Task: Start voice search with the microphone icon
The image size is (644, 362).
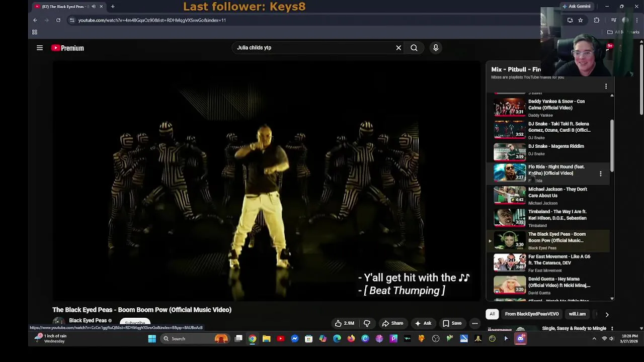Action: click(436, 48)
